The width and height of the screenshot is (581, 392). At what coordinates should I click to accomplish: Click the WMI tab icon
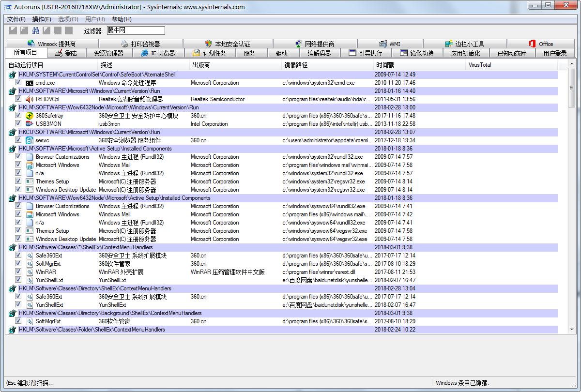pyautogui.click(x=383, y=44)
